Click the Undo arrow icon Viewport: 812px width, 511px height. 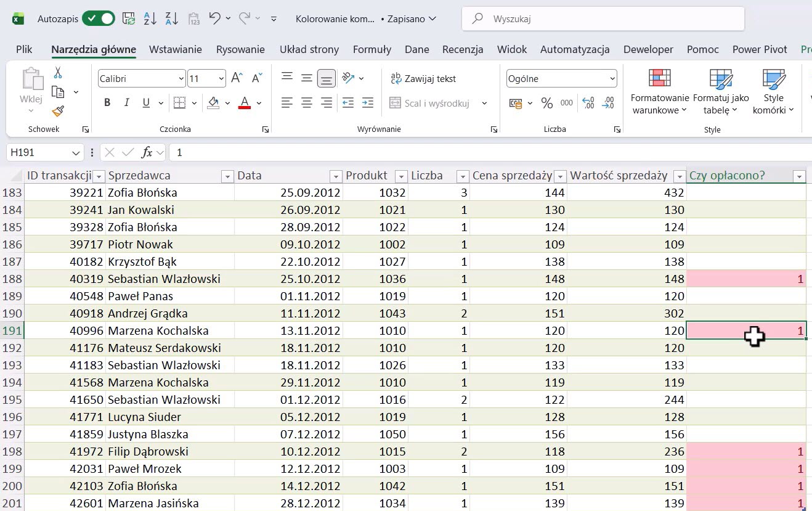click(x=214, y=18)
